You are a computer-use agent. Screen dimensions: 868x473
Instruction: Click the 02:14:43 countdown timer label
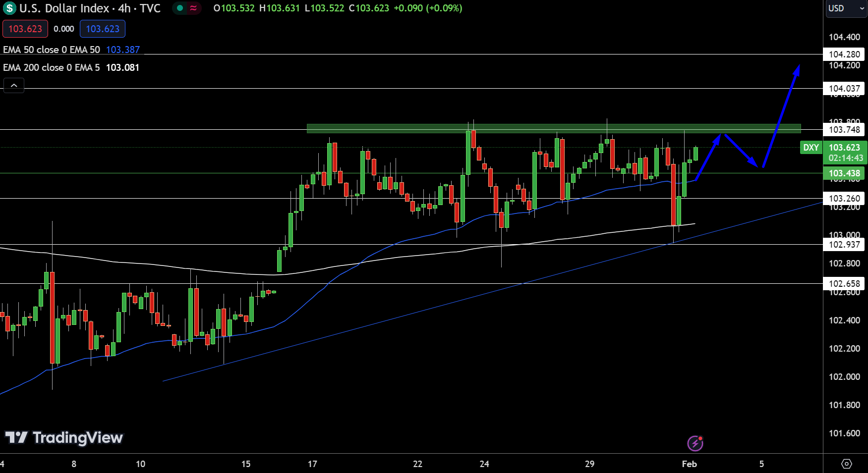point(846,158)
